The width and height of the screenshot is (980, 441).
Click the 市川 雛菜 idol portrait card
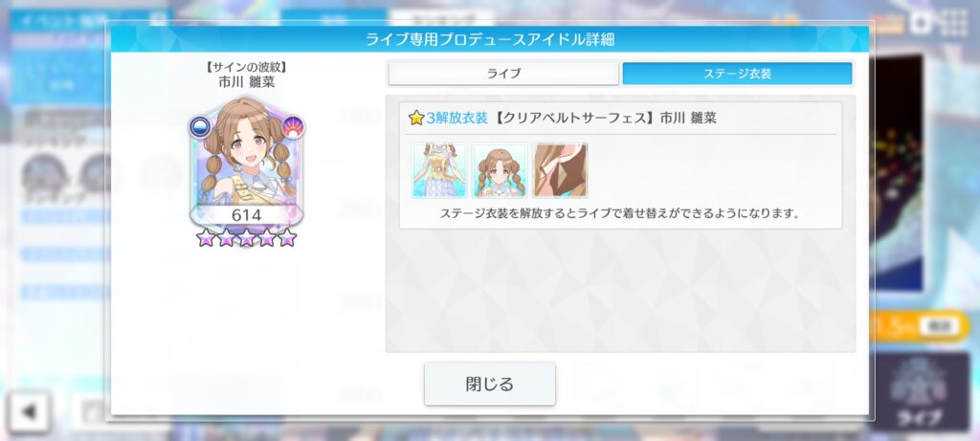pyautogui.click(x=246, y=162)
